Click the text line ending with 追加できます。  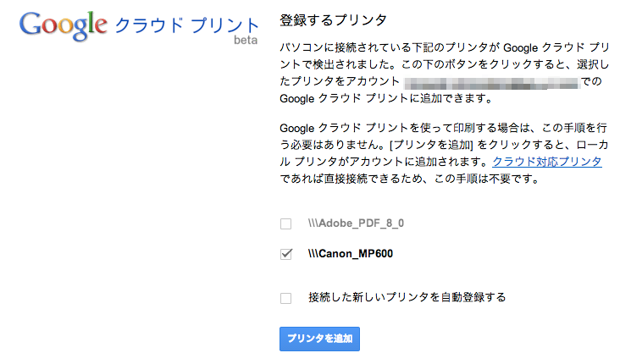(x=386, y=98)
